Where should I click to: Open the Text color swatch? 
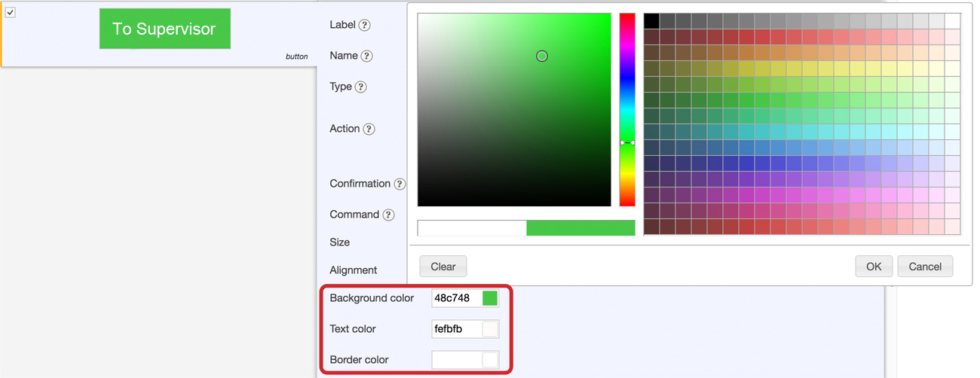[x=490, y=329]
